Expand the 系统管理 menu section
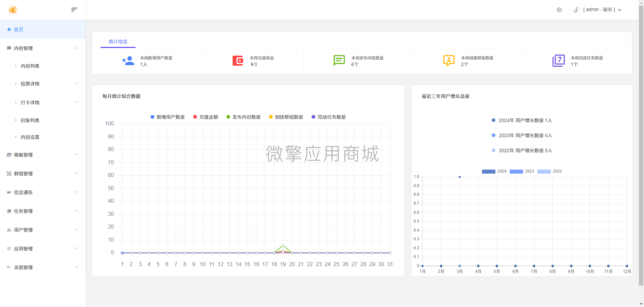 point(77,267)
